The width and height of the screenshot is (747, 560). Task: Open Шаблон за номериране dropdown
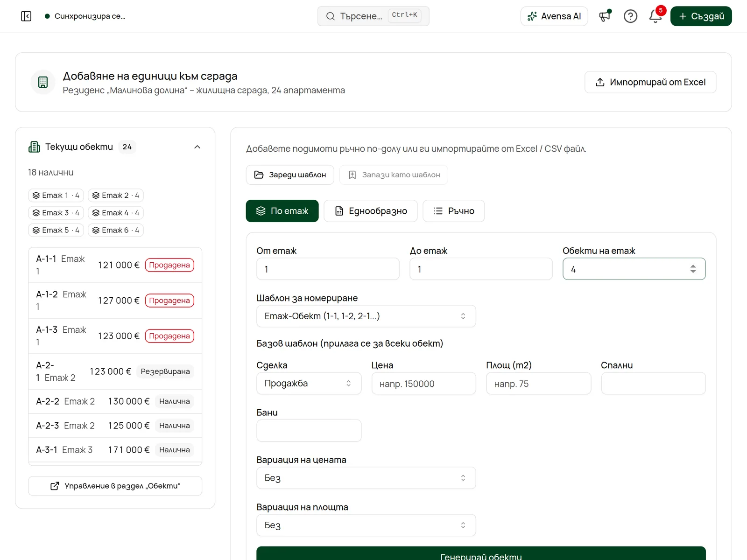pyautogui.click(x=366, y=316)
